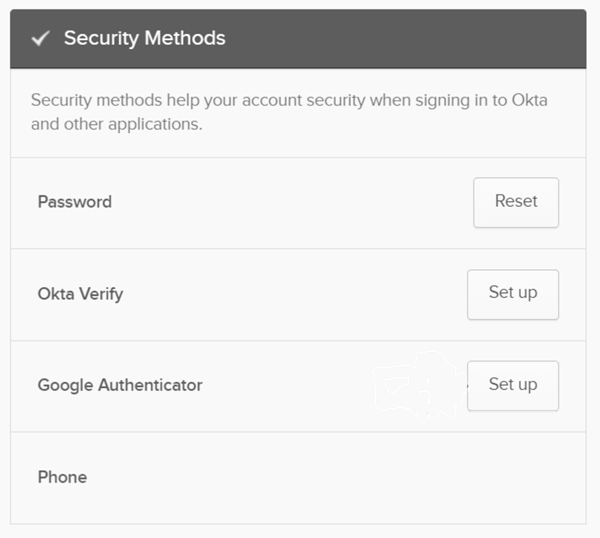Viewport: 600px width, 538px height.
Task: Click the Password label
Action: click(75, 202)
